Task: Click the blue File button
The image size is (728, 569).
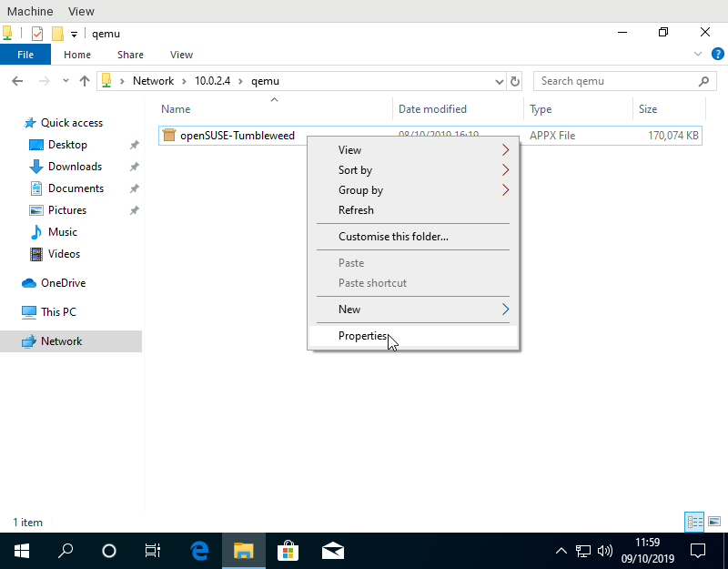Action: click(25, 55)
